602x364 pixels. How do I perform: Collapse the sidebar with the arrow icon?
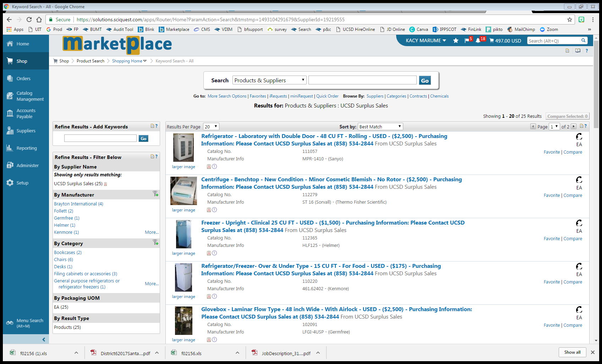(x=44, y=340)
